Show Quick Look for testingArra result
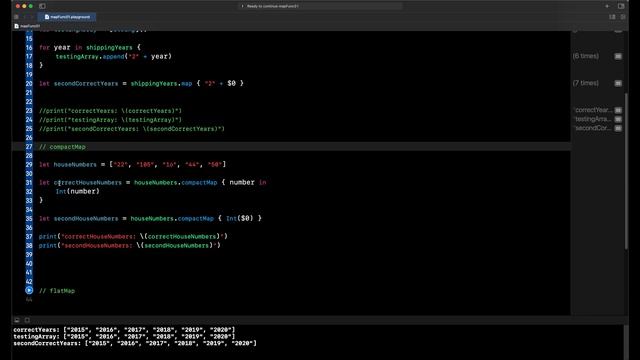640x360 pixels. (x=618, y=119)
